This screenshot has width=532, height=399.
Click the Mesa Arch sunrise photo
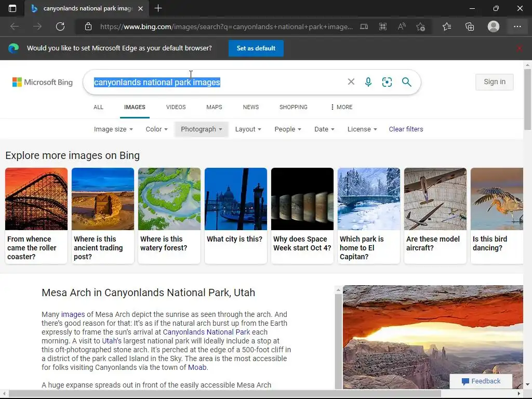432,337
